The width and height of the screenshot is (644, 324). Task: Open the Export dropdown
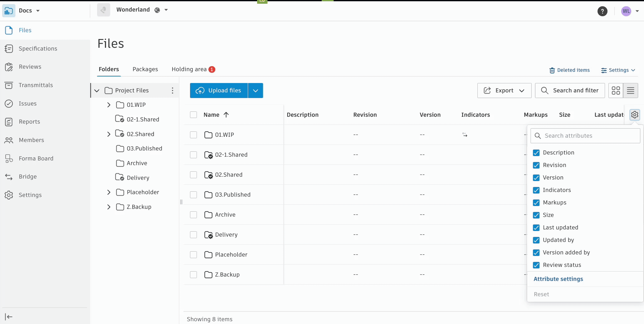point(504,91)
